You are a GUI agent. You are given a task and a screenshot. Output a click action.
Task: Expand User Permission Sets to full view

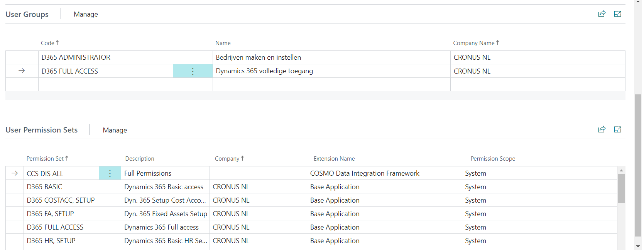[617, 129]
